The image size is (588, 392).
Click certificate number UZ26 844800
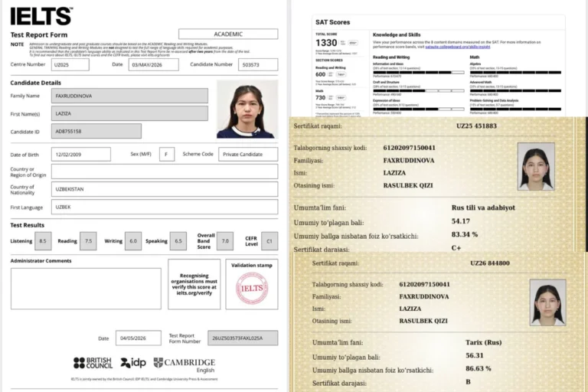[x=490, y=263]
